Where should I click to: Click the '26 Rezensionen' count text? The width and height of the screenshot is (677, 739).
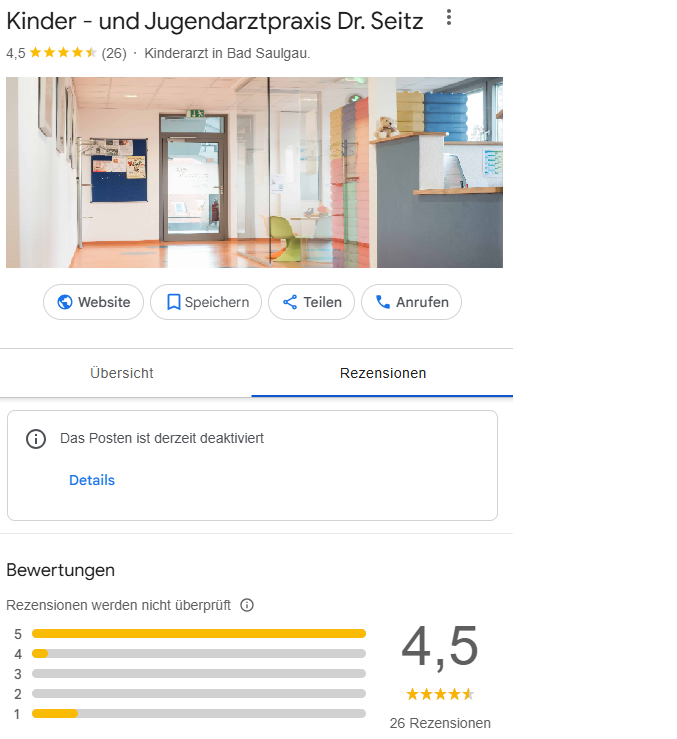[440, 723]
